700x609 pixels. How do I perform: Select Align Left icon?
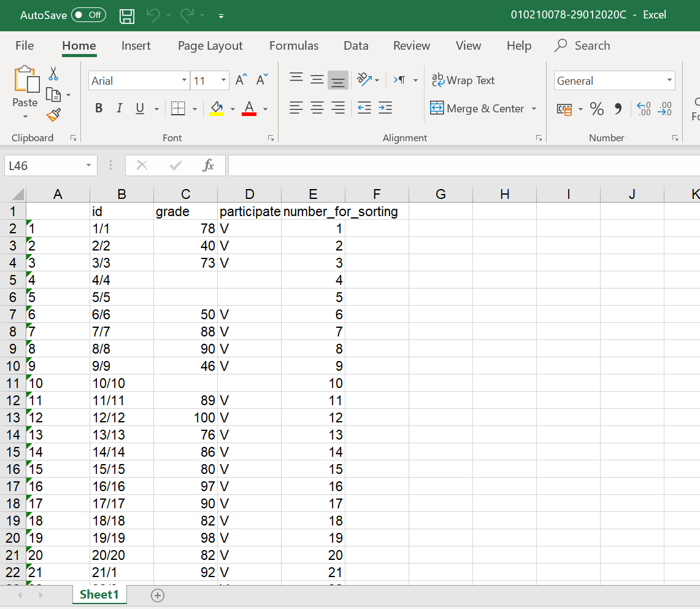tap(296, 107)
